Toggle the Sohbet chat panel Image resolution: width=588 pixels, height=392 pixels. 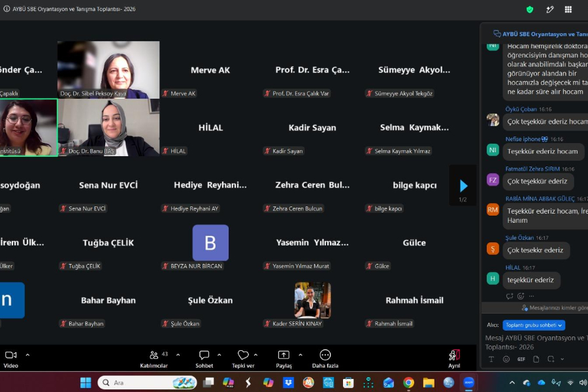(204, 359)
